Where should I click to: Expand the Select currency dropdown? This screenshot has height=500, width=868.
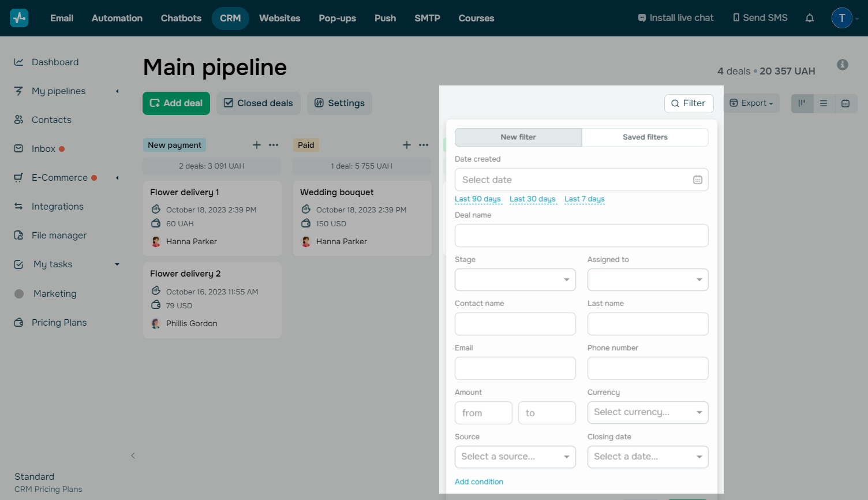(648, 412)
